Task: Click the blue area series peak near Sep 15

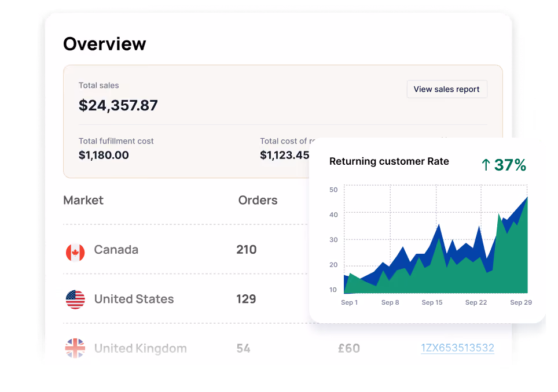Action: [x=438, y=231]
